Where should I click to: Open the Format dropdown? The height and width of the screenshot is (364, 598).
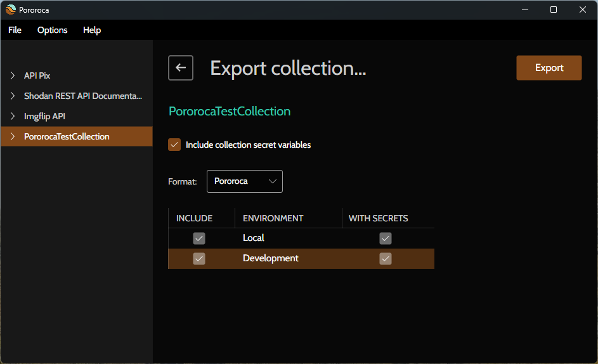[244, 181]
